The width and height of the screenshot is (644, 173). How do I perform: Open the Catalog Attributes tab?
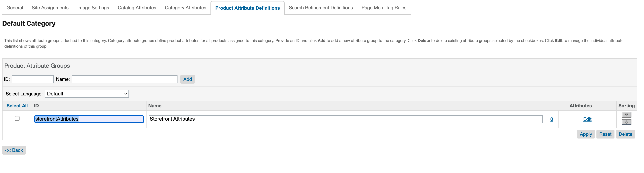click(x=137, y=8)
